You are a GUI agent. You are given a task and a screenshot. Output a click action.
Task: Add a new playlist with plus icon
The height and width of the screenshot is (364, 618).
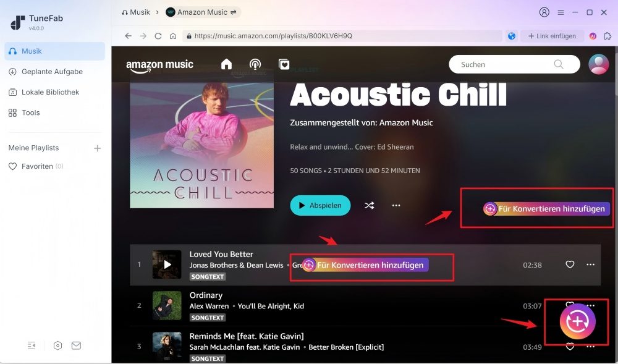click(98, 148)
